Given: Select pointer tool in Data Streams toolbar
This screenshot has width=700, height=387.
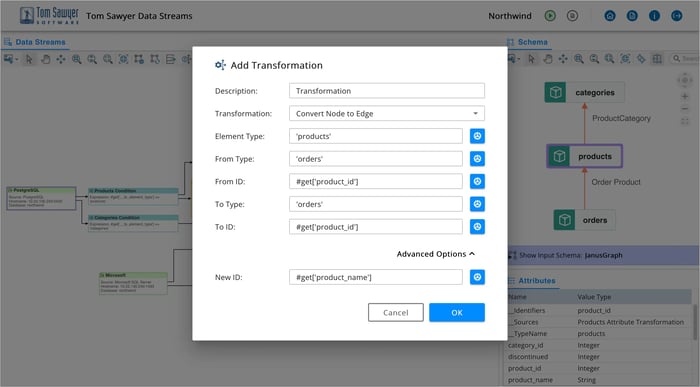Looking at the screenshot, I should click(29, 59).
